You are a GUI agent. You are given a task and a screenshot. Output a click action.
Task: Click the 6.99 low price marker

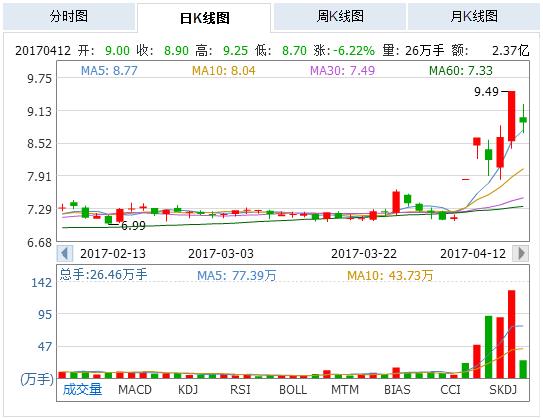(x=133, y=226)
